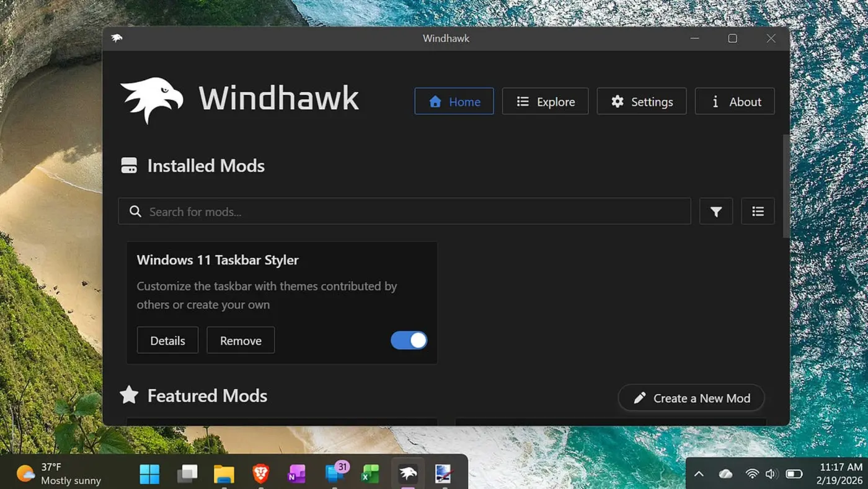868x489 pixels.
Task: Click the Settings gear icon
Action: tap(618, 101)
